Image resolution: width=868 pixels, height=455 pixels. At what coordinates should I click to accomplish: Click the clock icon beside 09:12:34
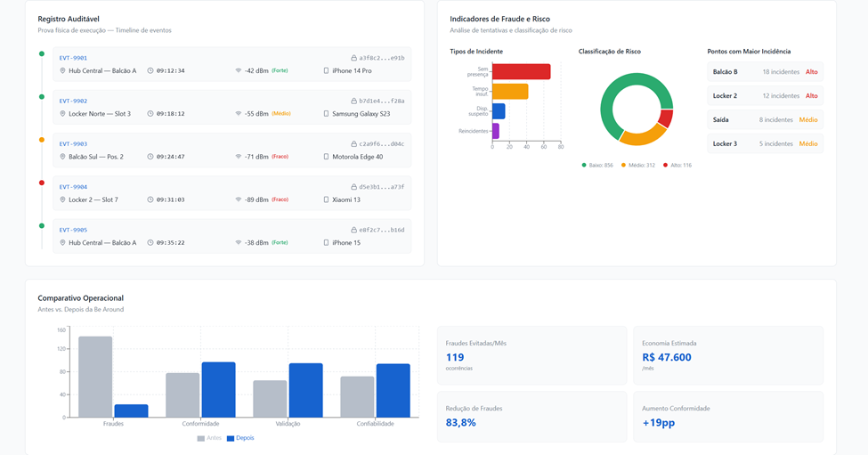150,71
